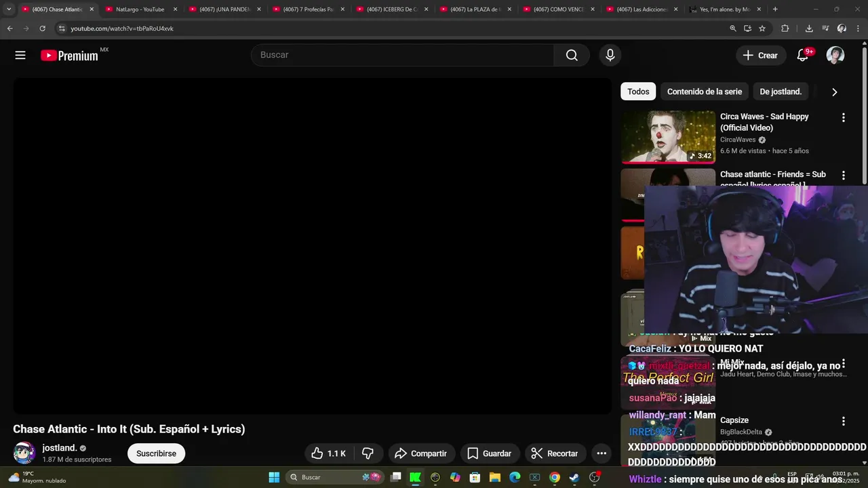Open options menu for Circa Waves video

pyautogui.click(x=844, y=117)
